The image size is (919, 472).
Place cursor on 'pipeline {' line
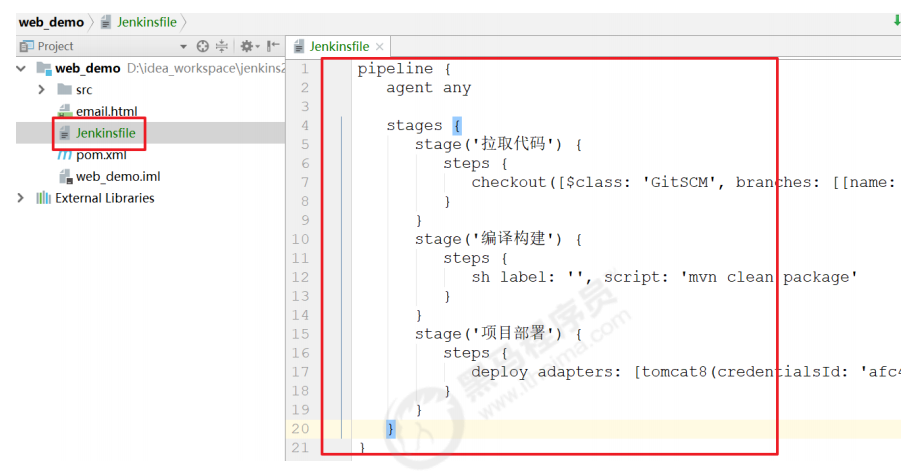pos(404,69)
